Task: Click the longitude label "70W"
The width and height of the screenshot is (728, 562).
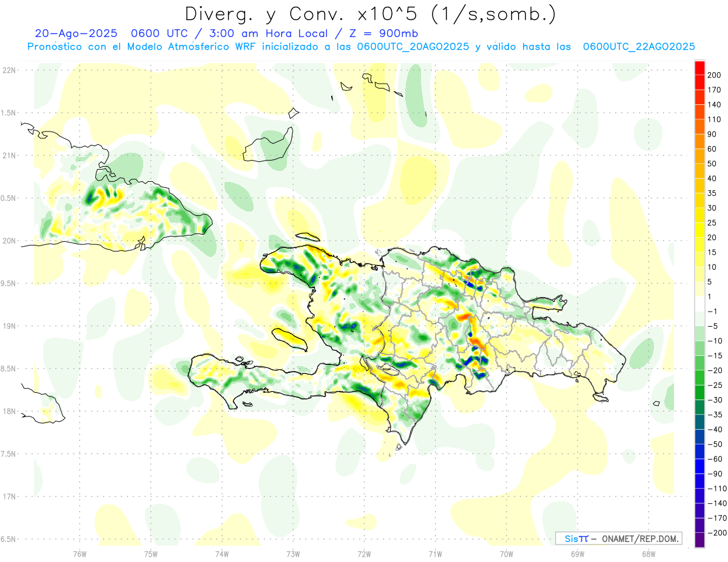Action: click(507, 554)
